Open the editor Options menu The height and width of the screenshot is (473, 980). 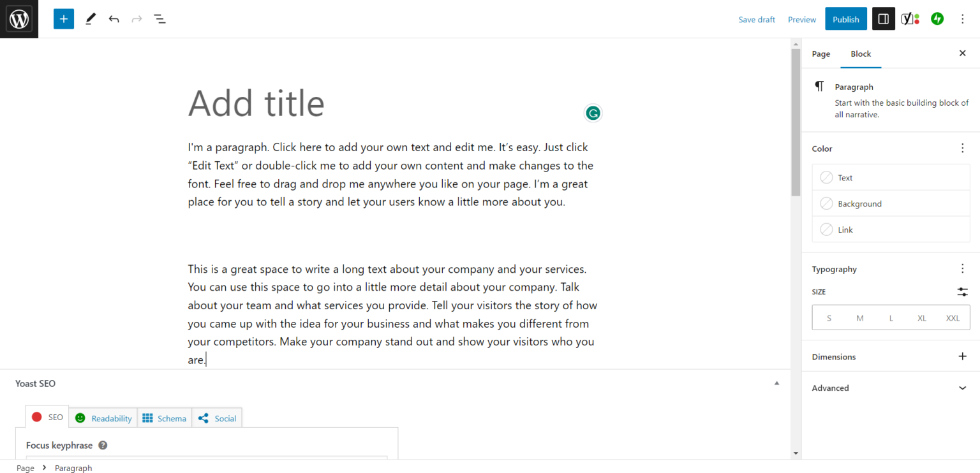pyautogui.click(x=962, y=18)
